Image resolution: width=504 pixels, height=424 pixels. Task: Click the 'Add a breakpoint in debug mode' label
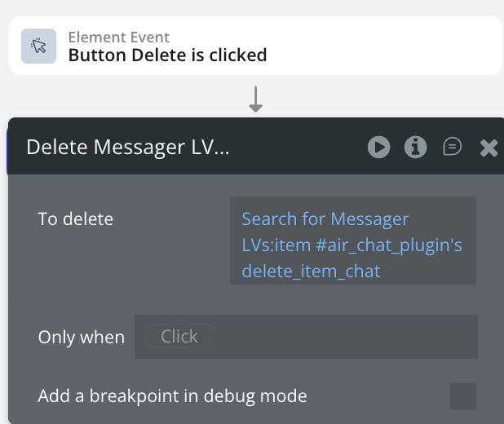[172, 397]
